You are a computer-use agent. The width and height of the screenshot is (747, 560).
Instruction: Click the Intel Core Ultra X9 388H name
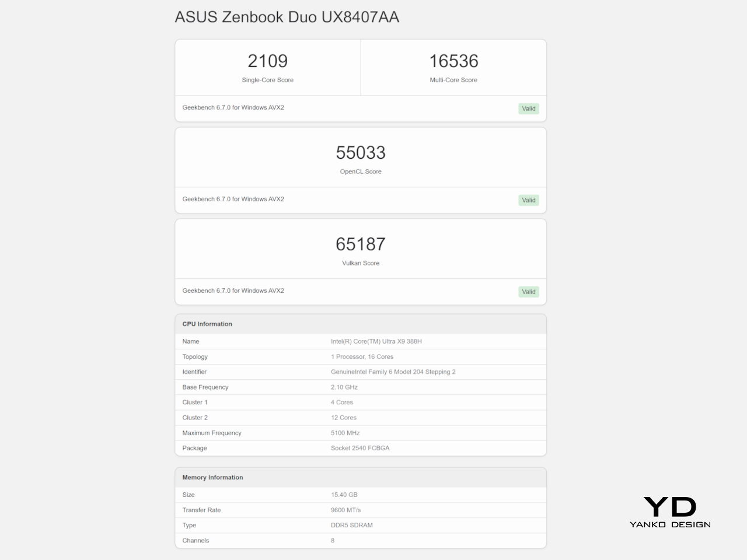pos(376,341)
